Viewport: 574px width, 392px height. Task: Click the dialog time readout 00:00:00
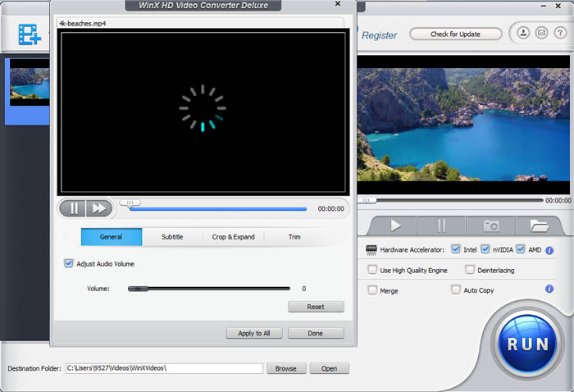[331, 208]
